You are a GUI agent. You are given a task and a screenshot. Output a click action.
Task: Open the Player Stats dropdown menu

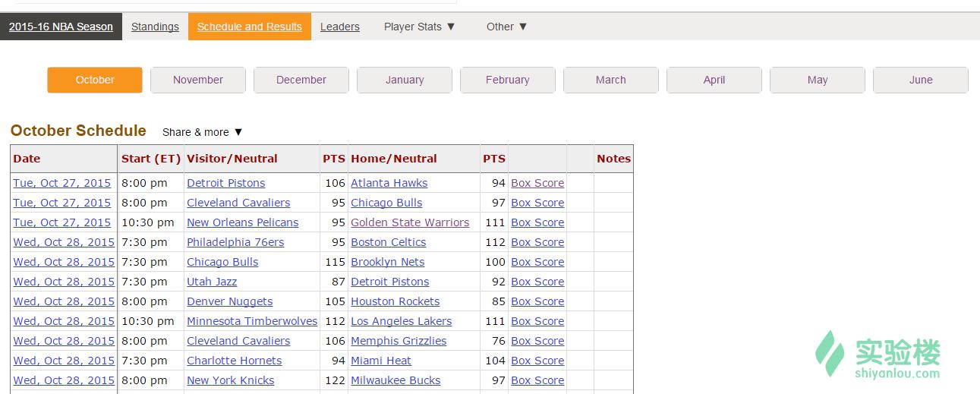[x=419, y=27]
